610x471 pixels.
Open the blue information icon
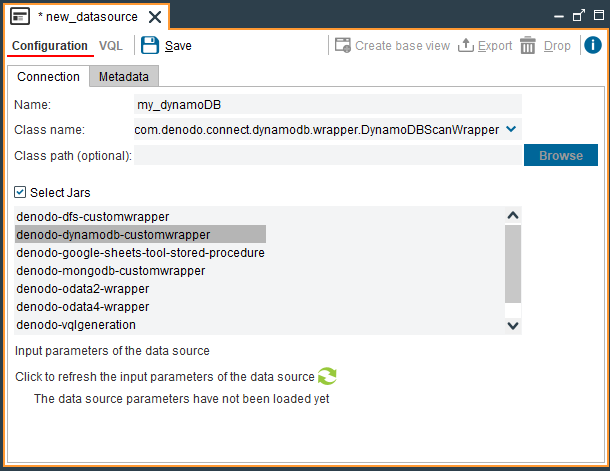pyautogui.click(x=593, y=45)
